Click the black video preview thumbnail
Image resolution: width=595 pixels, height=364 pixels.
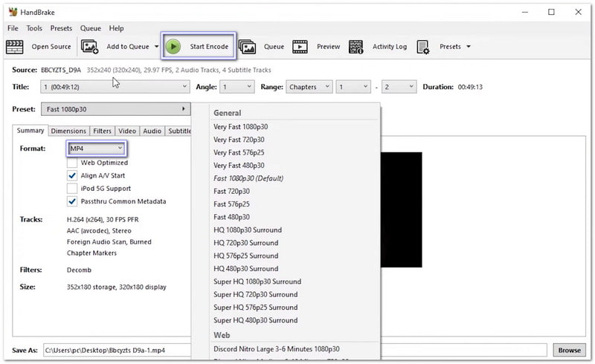401,209
